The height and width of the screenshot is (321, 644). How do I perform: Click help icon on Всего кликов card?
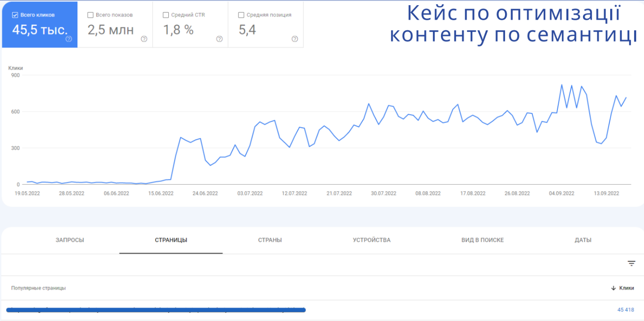coord(68,39)
